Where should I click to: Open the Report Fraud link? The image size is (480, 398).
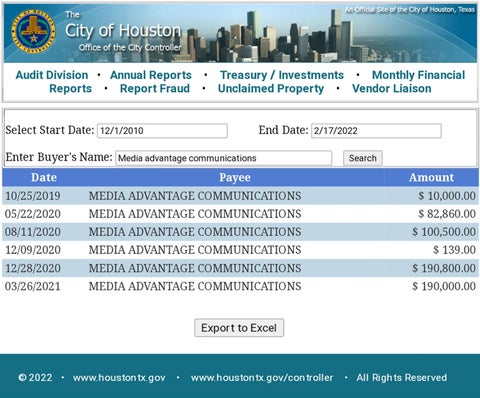[x=155, y=88]
